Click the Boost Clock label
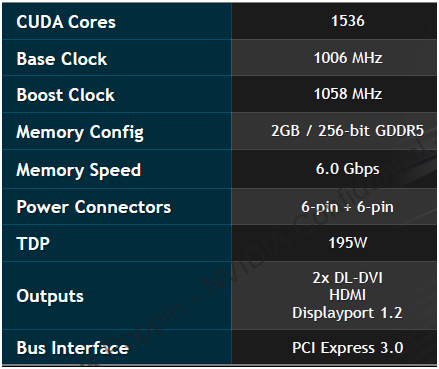 [66, 95]
